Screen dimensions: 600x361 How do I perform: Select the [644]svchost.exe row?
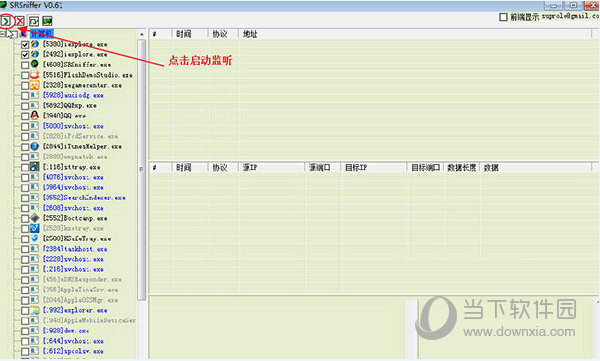coord(73,341)
